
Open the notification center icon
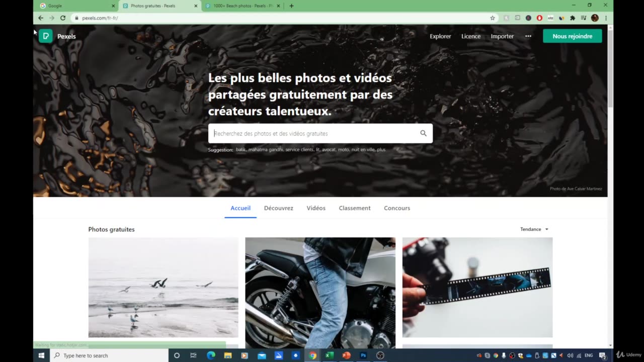[602, 355]
